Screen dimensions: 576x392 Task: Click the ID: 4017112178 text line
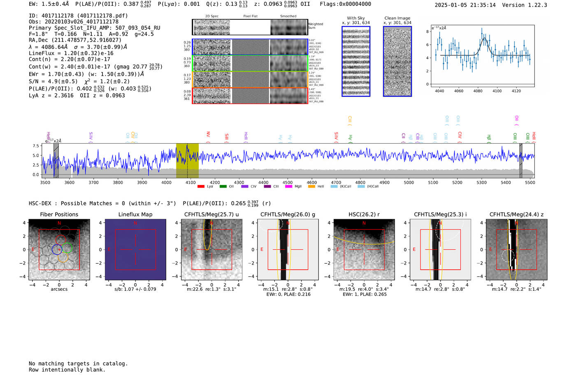(x=78, y=16)
